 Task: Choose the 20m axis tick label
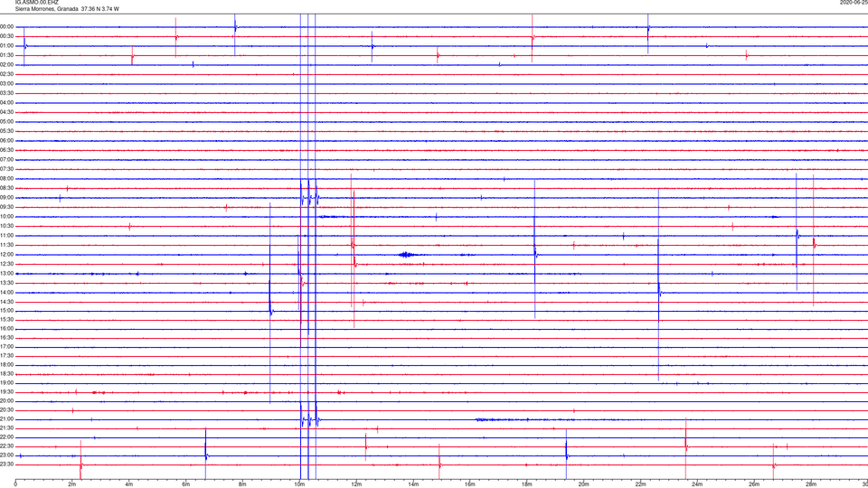[x=583, y=484]
